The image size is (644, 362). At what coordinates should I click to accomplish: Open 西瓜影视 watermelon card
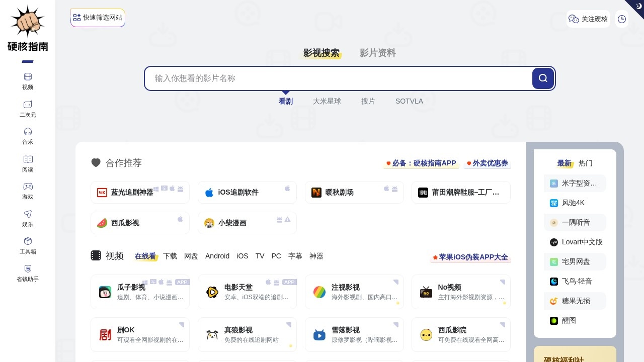(x=140, y=223)
